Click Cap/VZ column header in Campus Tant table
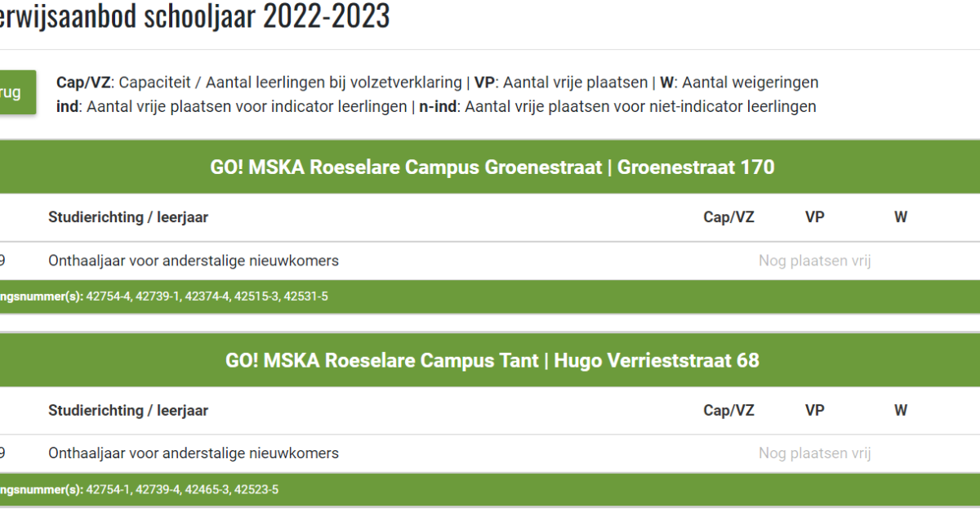 [x=728, y=410]
